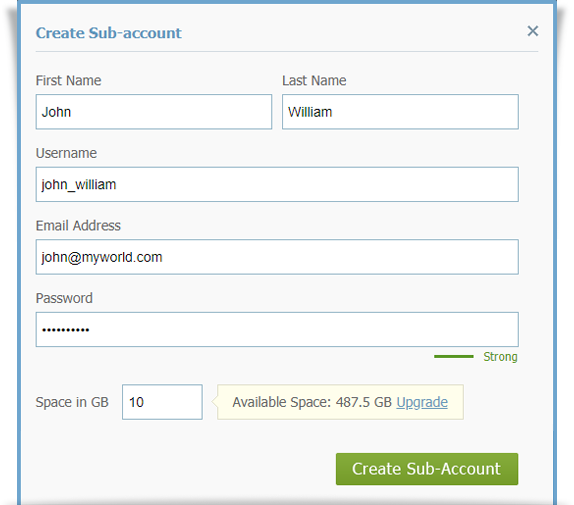Click the Username label text
Viewport: 574px width, 505px height.
(66, 153)
